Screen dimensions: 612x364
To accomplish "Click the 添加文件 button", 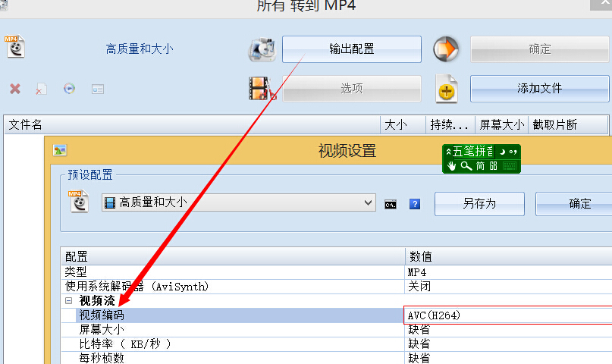I will 539,89.
